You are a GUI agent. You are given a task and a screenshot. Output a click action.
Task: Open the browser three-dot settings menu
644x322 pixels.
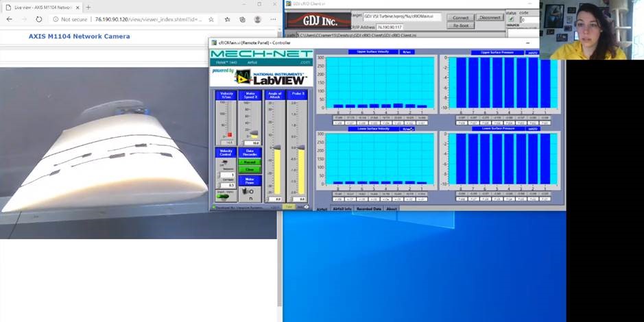click(272, 20)
